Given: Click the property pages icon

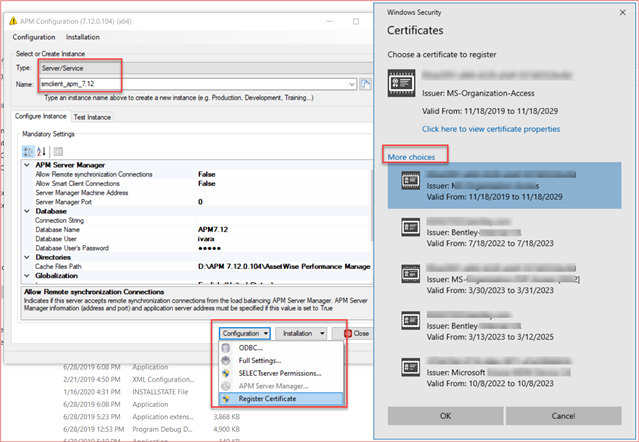Looking at the screenshot, I should pos(58,152).
